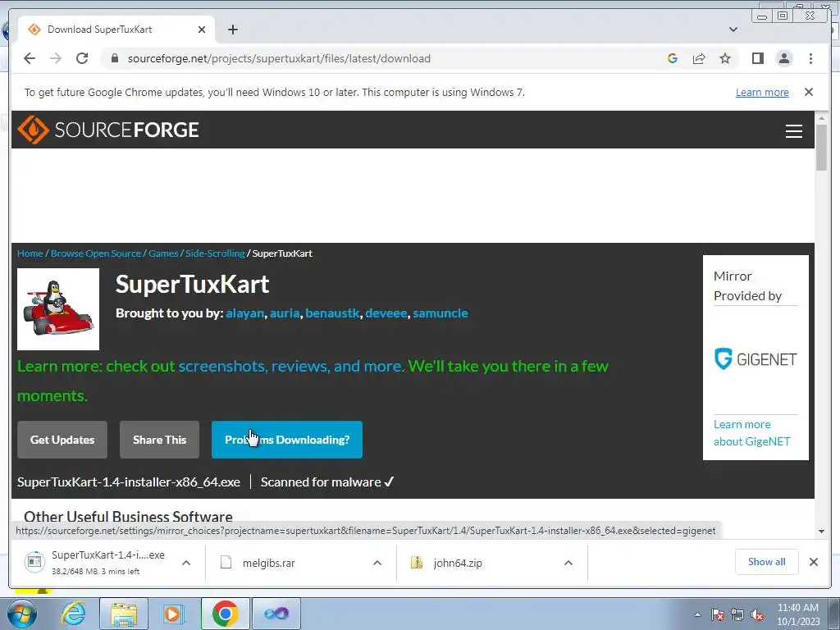Click the page vertical scrollbar thumb
840x630 pixels.
pos(821,148)
